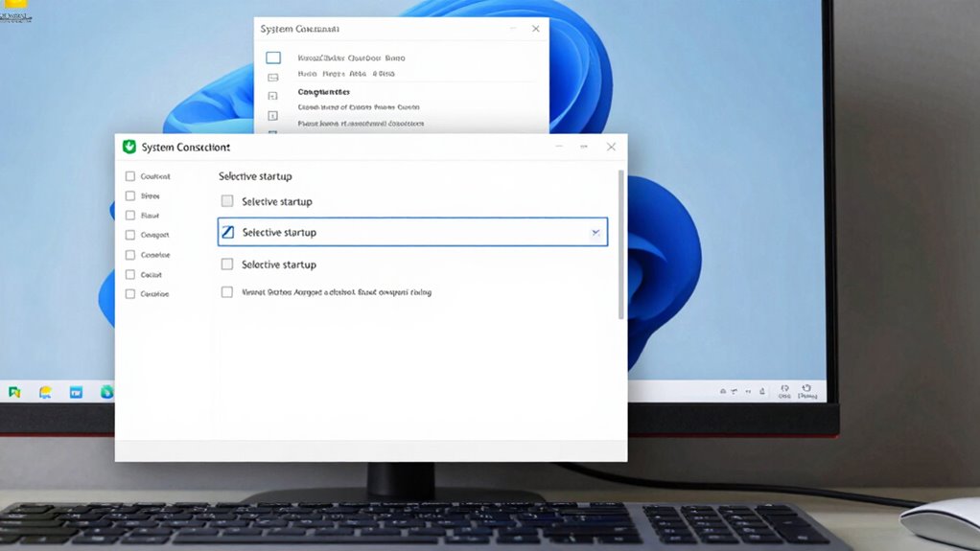Image resolution: width=980 pixels, height=551 pixels.
Task: Toggle the slashed checkbox in the highlighted Selective startup row
Action: 227,233
